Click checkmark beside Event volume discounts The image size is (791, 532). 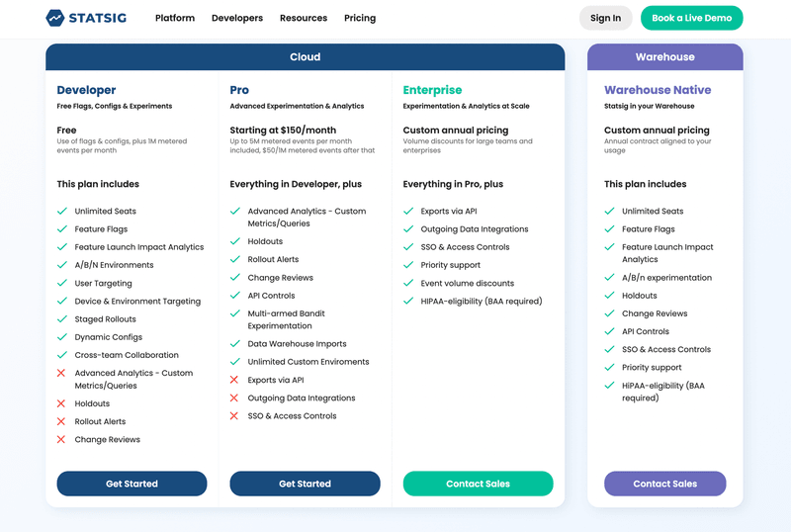408,284
